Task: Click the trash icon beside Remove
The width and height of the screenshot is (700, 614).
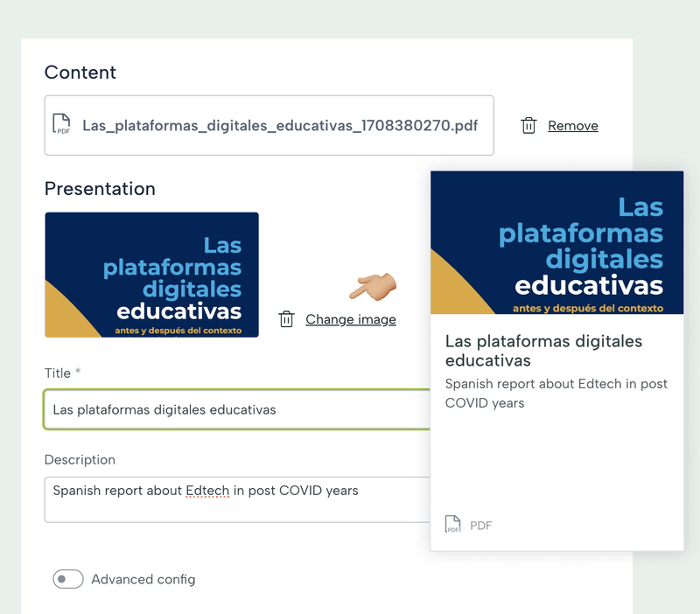Action: pyautogui.click(x=528, y=125)
